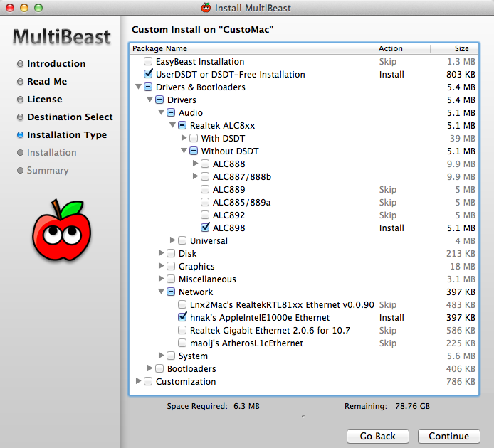This screenshot has width=494, height=448.
Task: Expand the System group
Action: [162, 356]
